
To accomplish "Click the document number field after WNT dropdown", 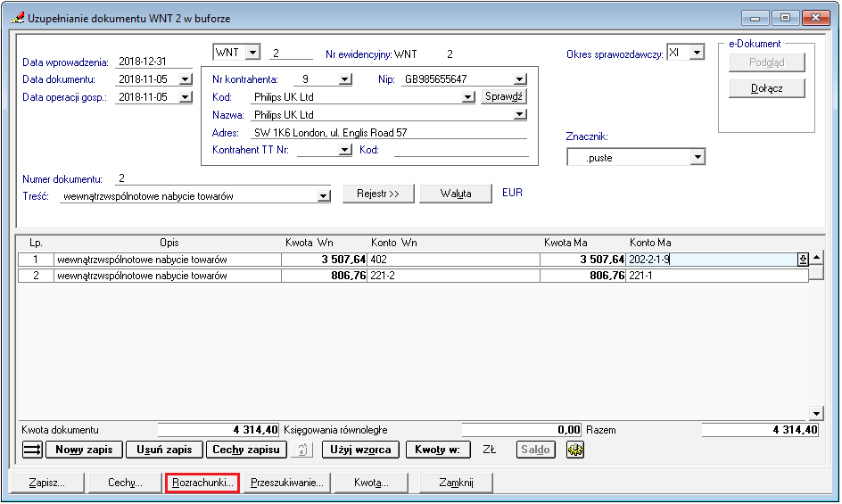I will pyautogui.click(x=291, y=54).
